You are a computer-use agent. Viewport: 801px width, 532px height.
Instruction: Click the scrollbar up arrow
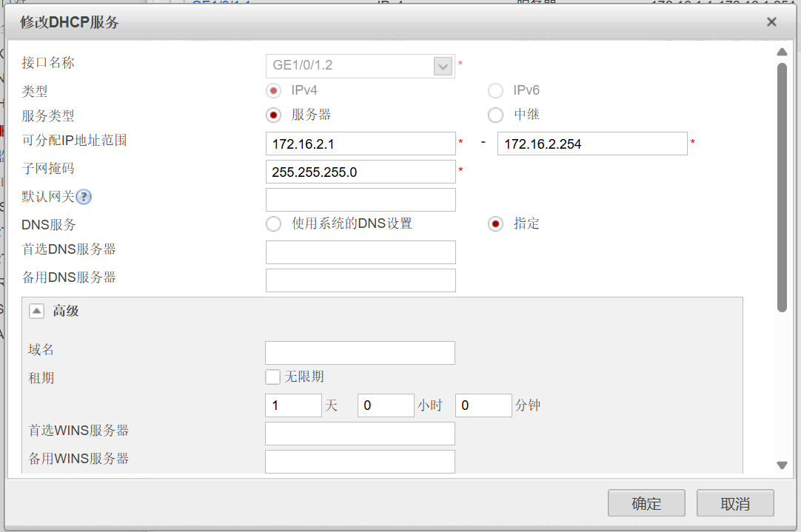click(x=782, y=52)
